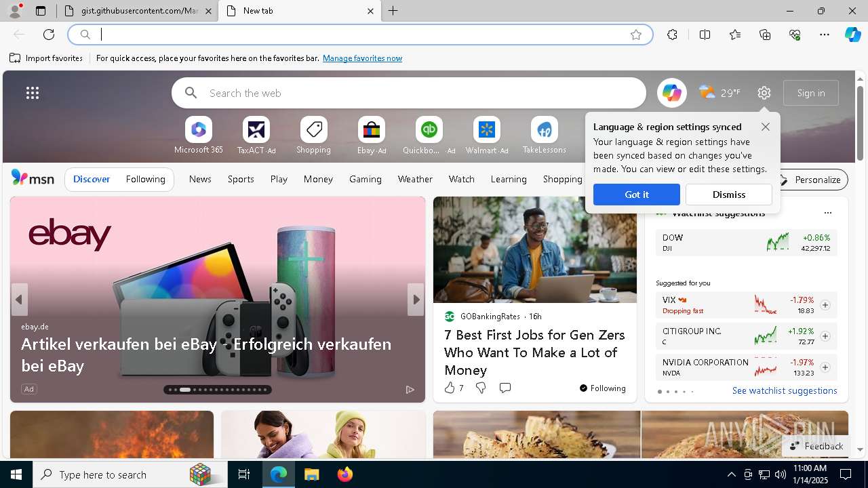Open the Favorites list icon
This screenshot has width=868, height=488.
pyautogui.click(x=735, y=35)
